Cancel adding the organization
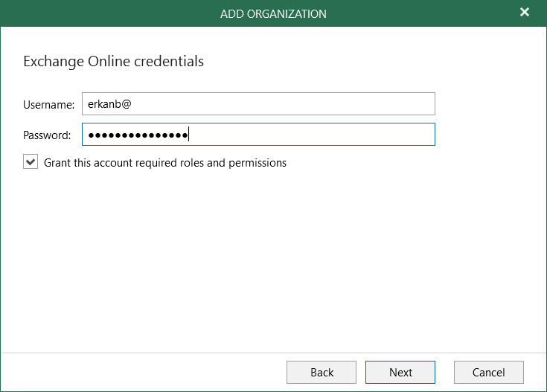Screen dimensions: 547x392 [x=489, y=372]
